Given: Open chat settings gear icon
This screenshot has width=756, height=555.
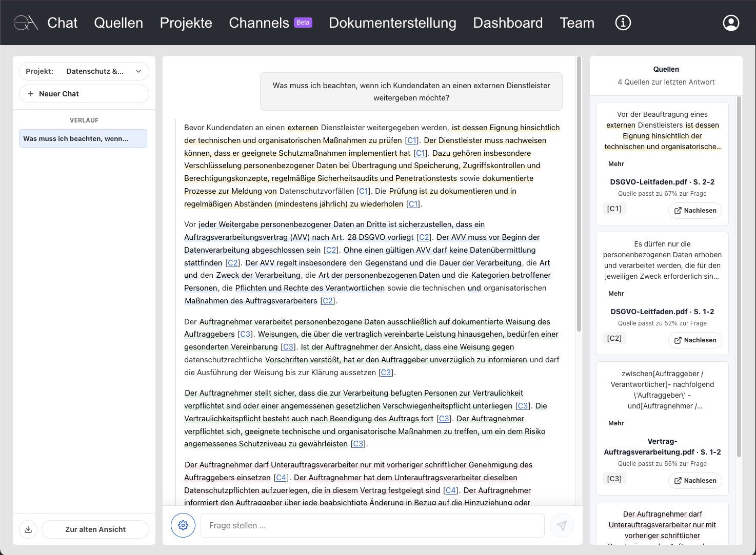Looking at the screenshot, I should [x=183, y=525].
